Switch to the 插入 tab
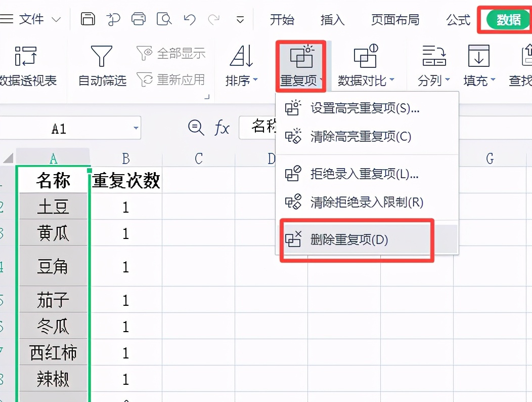Image resolution: width=532 pixels, height=402 pixels. [x=333, y=20]
